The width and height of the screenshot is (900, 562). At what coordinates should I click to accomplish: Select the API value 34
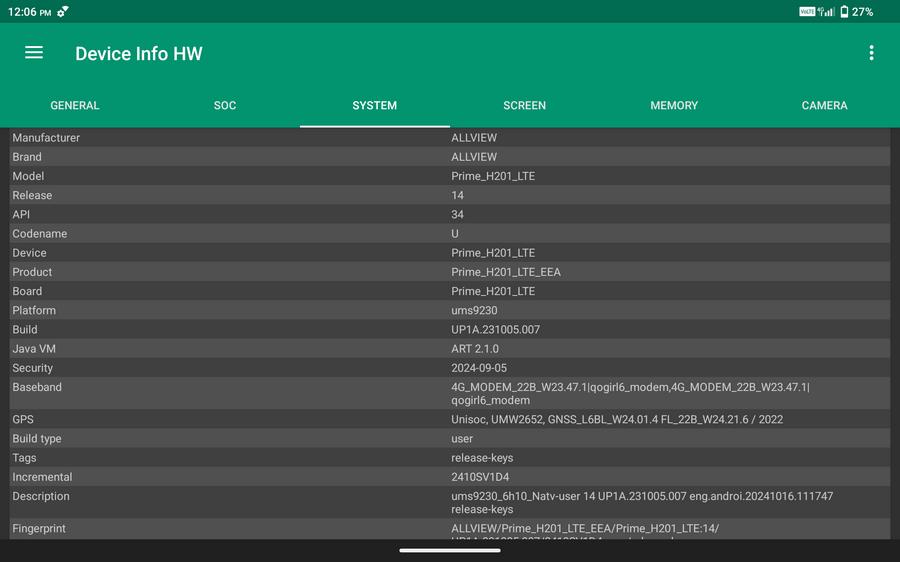[457, 215]
